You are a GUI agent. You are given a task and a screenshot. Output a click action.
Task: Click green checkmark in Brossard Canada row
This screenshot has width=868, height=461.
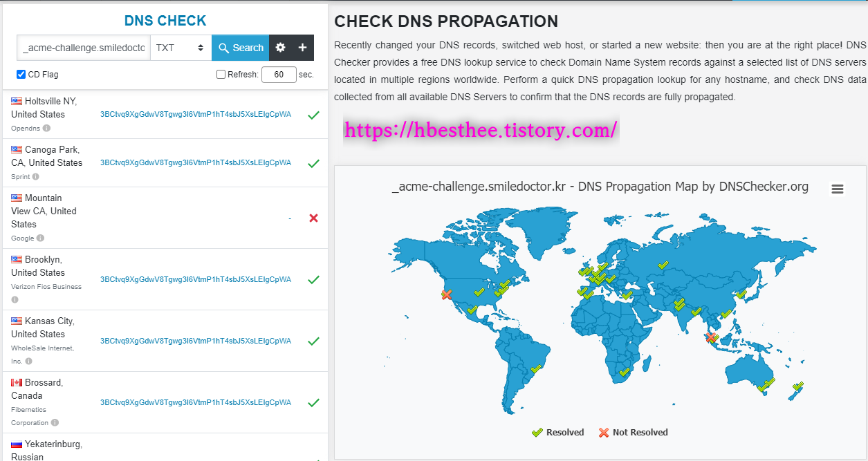point(313,403)
